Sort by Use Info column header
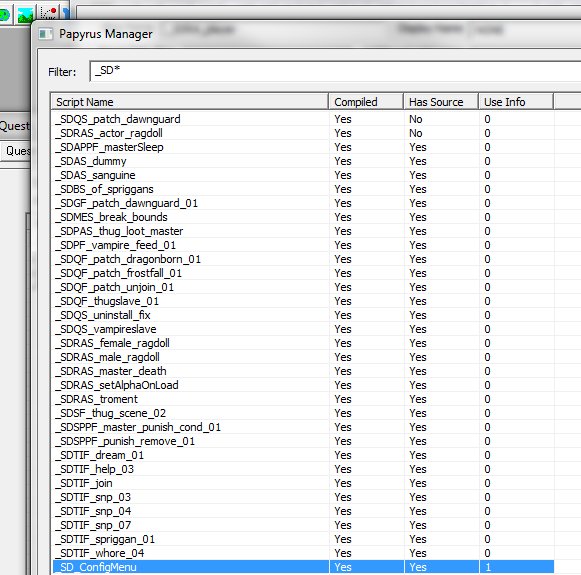This screenshot has width=581, height=575. (x=516, y=102)
